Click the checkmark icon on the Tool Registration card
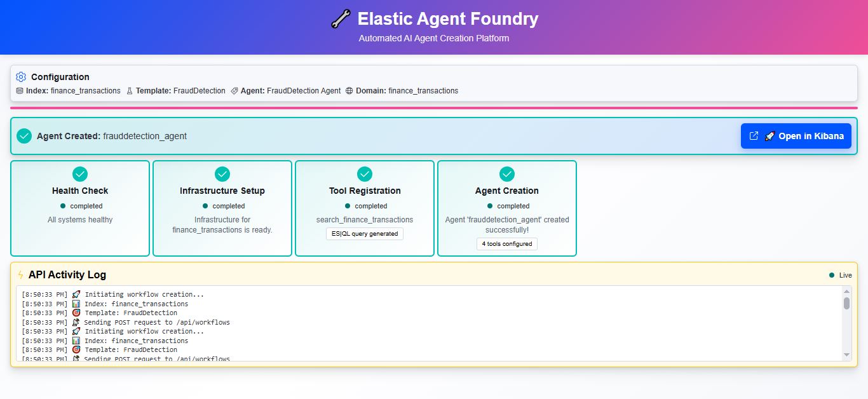The width and height of the screenshot is (868, 399). point(365,173)
